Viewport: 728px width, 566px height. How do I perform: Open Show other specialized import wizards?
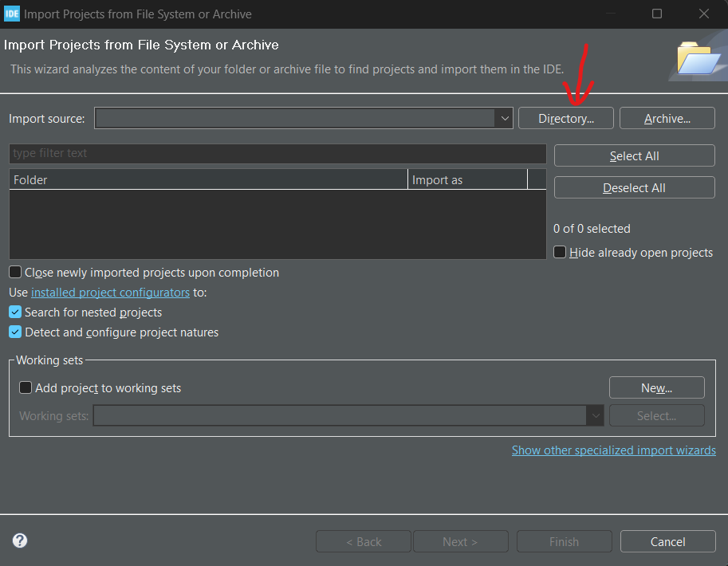613,450
